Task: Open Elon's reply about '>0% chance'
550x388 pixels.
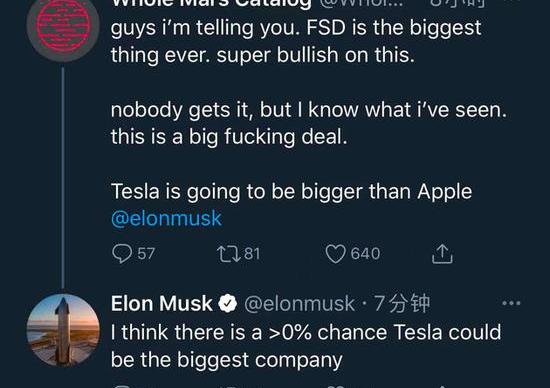Action: pos(306,346)
